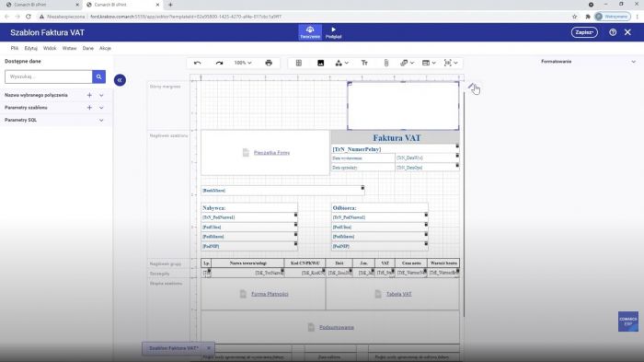
Task: Collapse the left data panel
Action: point(120,80)
